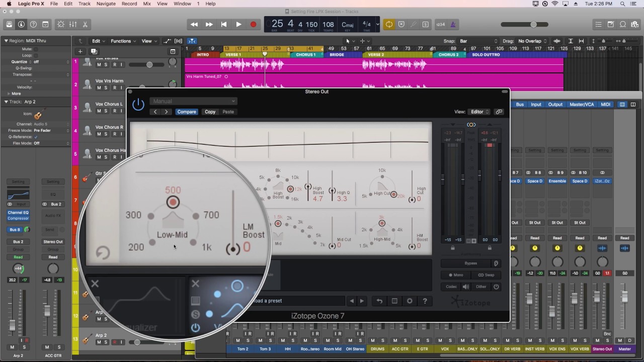Click the Compare button in plugin header
The width and height of the screenshot is (644, 362).
click(186, 112)
